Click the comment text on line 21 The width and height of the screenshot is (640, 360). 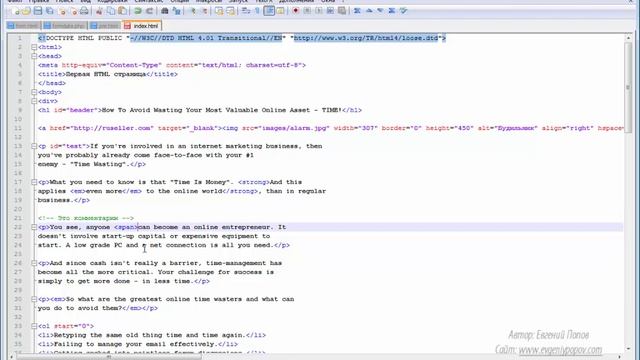coord(86,218)
